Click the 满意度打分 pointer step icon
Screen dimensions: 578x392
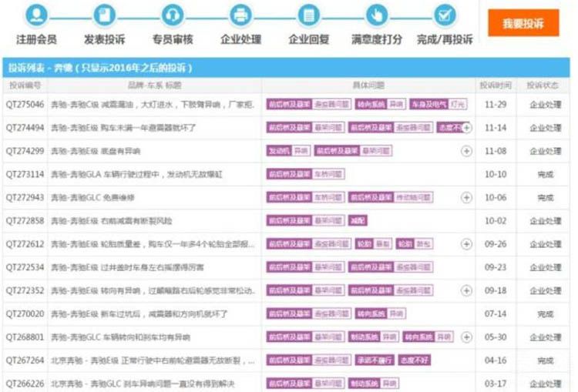click(x=376, y=15)
